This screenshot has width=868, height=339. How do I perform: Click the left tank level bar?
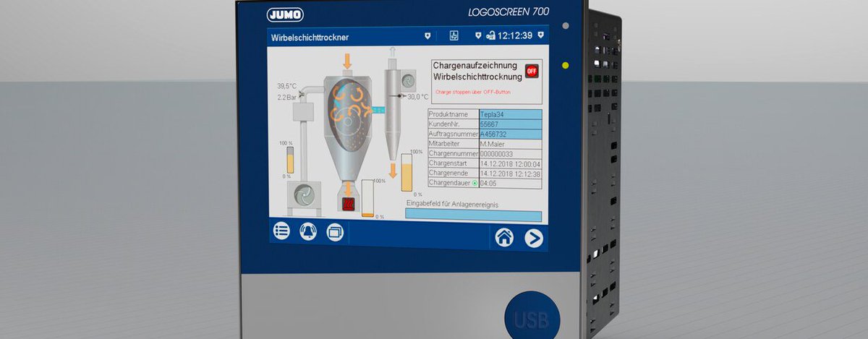coord(289,160)
